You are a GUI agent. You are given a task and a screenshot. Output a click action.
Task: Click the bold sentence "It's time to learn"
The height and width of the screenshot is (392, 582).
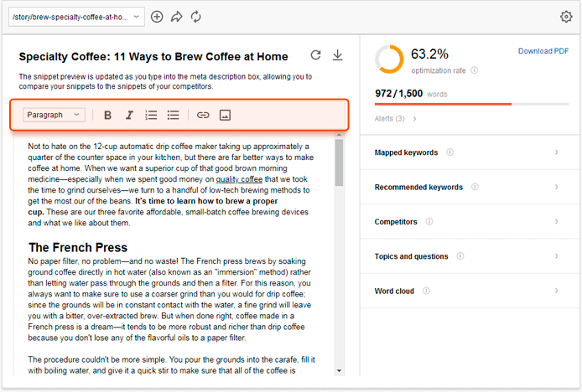pyautogui.click(x=153, y=207)
